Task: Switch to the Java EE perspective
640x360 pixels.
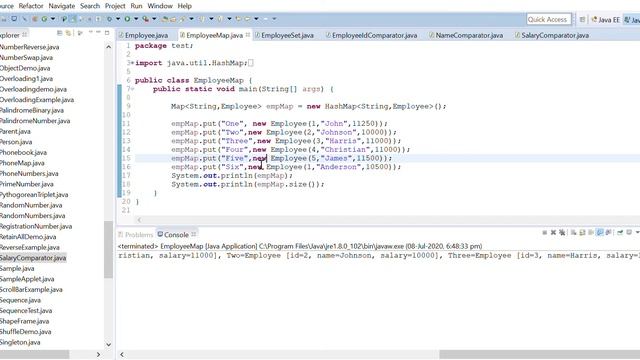Action: 606,20
